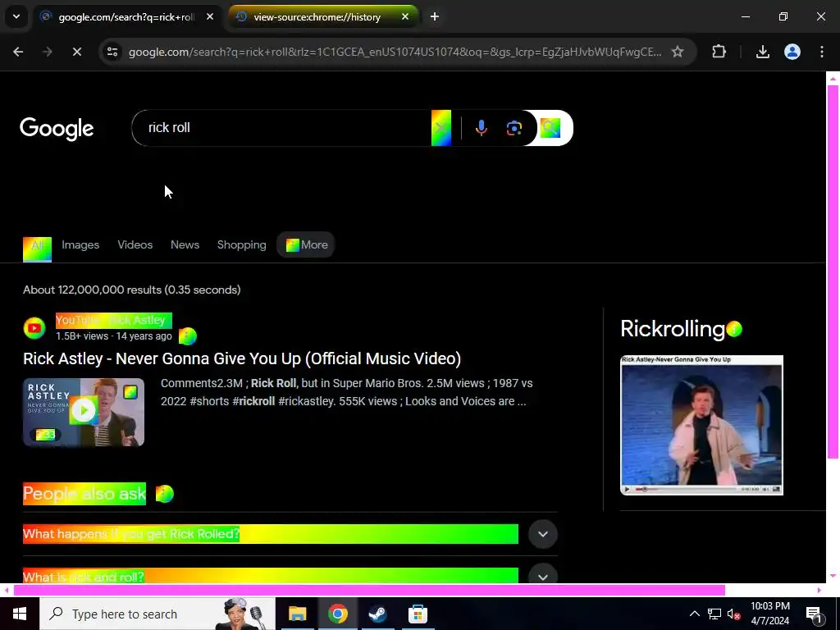The image size is (840, 630).
Task: Play the Rick Astley video thumbnail
Action: pyautogui.click(x=84, y=412)
